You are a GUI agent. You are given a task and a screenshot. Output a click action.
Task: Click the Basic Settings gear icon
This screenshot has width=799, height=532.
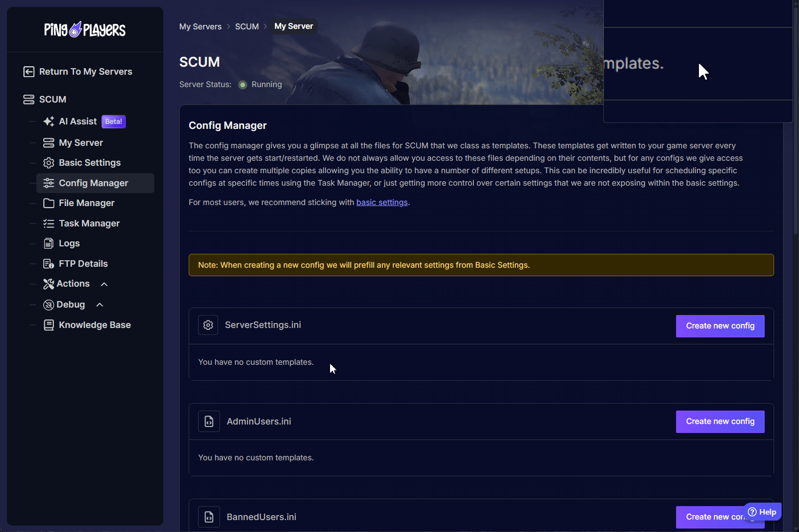point(49,163)
